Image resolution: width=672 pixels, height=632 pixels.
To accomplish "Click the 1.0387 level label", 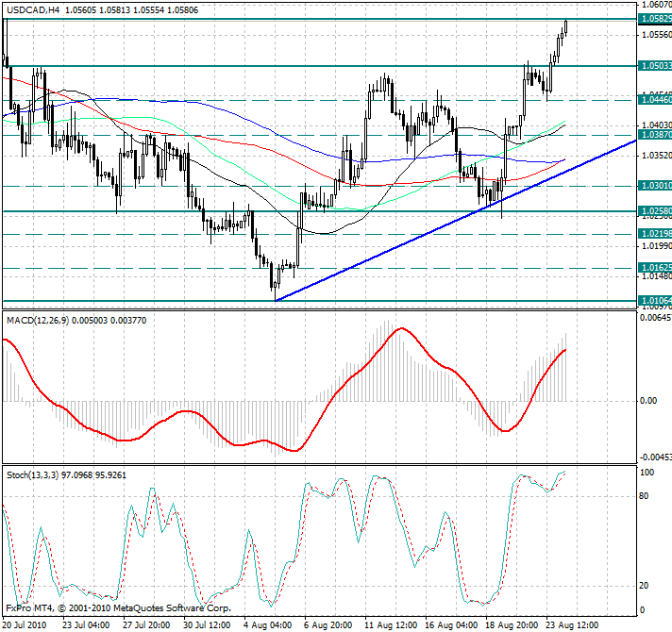I will click(655, 135).
